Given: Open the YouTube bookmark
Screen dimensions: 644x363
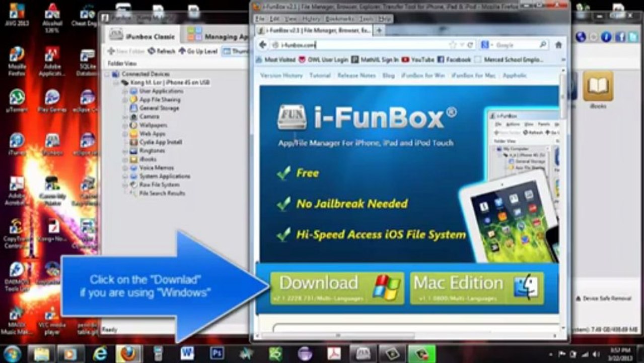Looking at the screenshot, I should tap(417, 59).
